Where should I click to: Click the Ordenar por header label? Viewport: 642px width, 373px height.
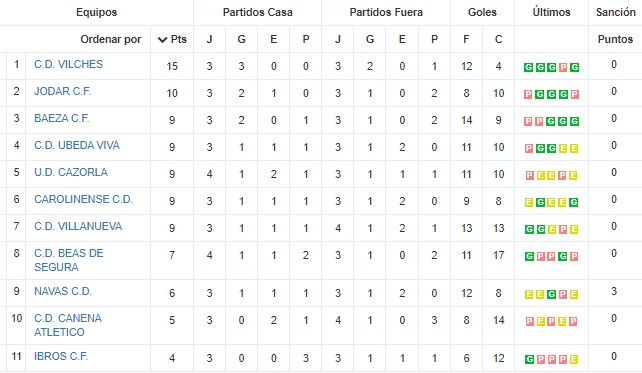click(111, 39)
